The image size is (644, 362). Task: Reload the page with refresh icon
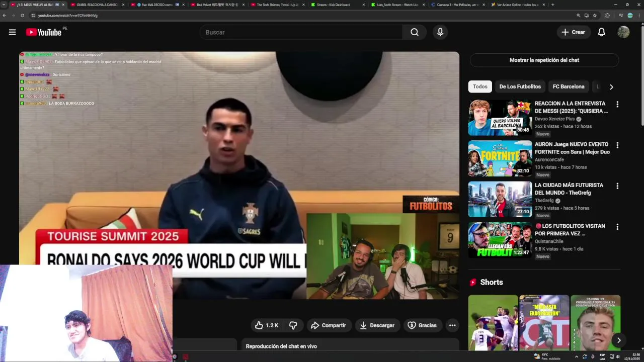pos(22,16)
